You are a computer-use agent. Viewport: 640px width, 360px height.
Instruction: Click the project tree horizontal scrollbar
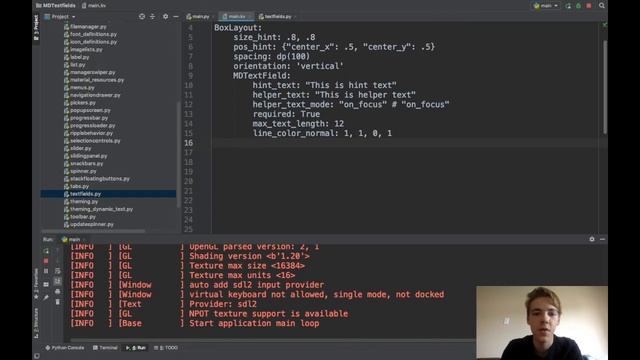[x=93, y=231]
